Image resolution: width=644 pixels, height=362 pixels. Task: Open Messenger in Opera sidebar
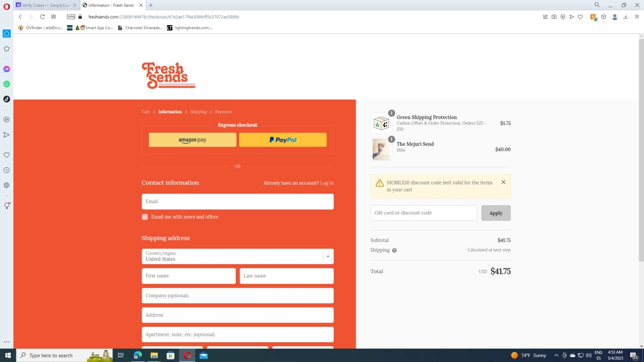tap(6, 69)
